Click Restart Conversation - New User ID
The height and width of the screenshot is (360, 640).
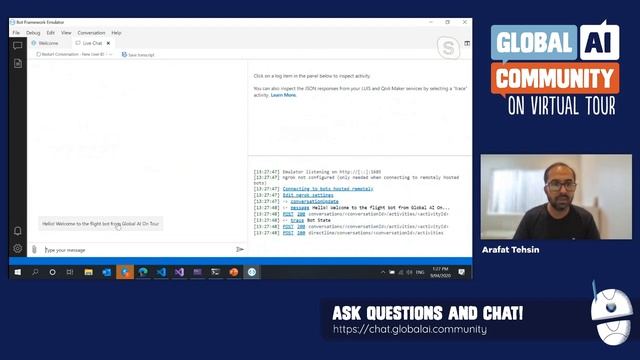pyautogui.click(x=70, y=54)
